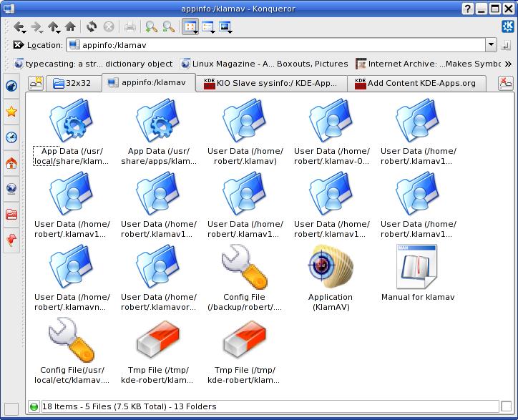Switch to the 32x32 tab
The width and height of the screenshot is (518, 420).
pyautogui.click(x=74, y=83)
